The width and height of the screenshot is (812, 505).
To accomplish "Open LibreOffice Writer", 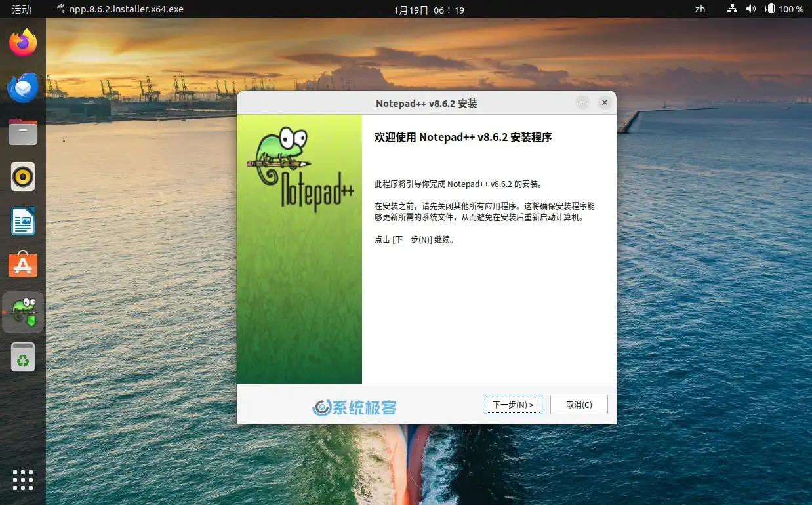I will tap(23, 221).
